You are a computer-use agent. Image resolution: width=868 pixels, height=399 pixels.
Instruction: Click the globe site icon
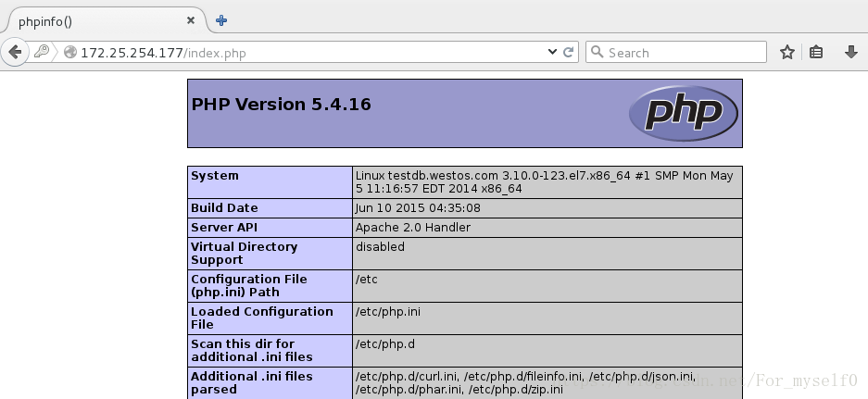tap(70, 52)
